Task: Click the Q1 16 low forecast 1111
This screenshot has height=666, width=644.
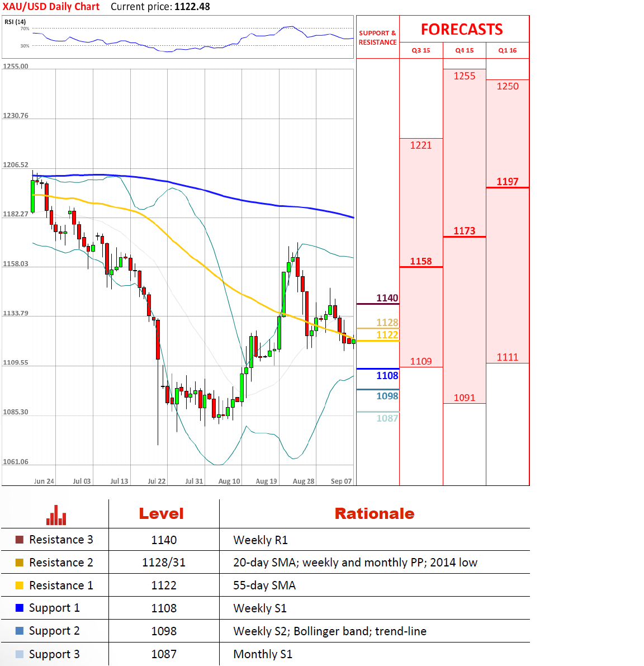Action: coord(508,357)
